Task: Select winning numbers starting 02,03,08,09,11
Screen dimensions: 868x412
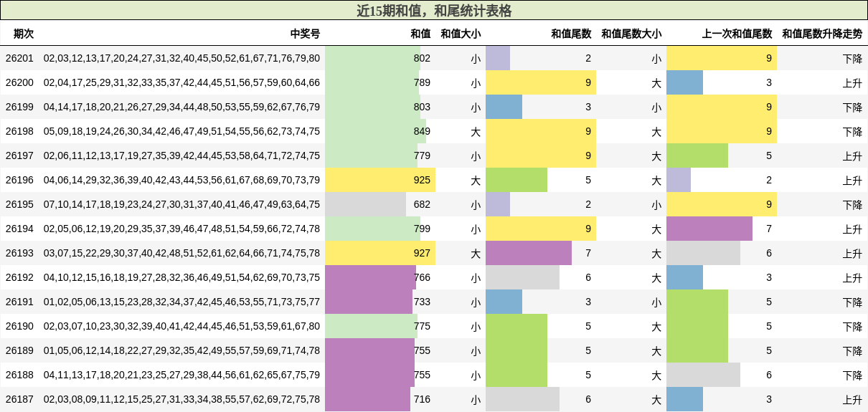Action: [x=181, y=399]
